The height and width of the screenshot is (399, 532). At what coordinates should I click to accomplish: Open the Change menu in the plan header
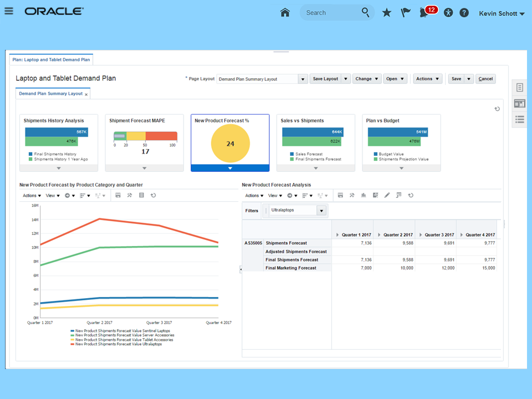coord(367,79)
